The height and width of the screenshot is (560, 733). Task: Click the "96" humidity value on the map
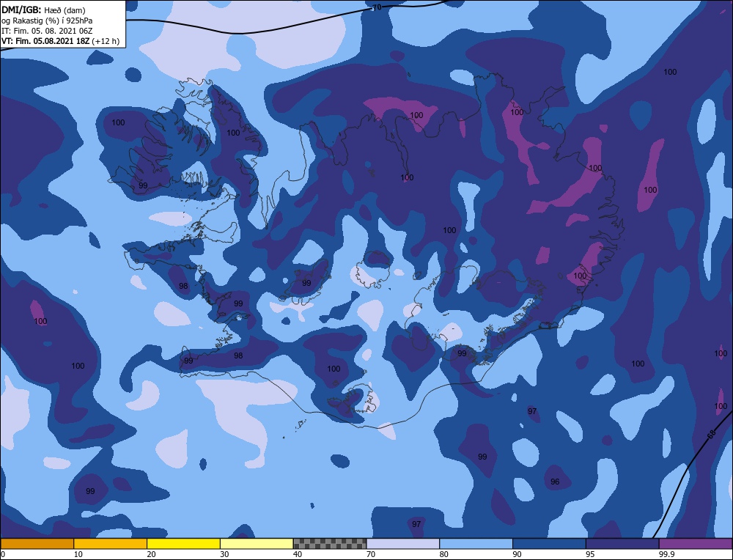coord(555,482)
